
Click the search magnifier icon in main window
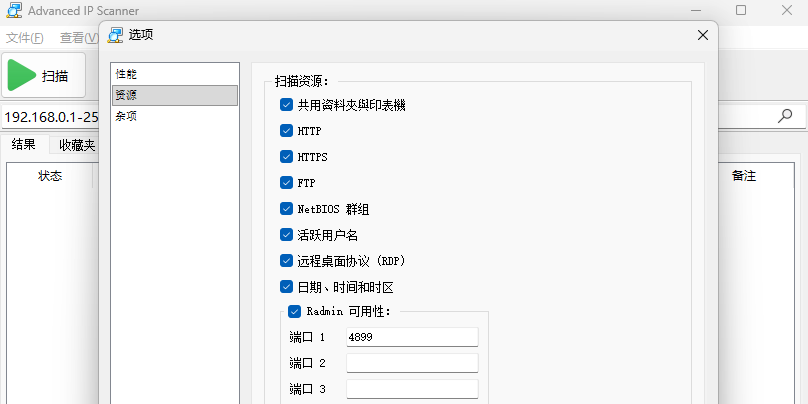(784, 116)
